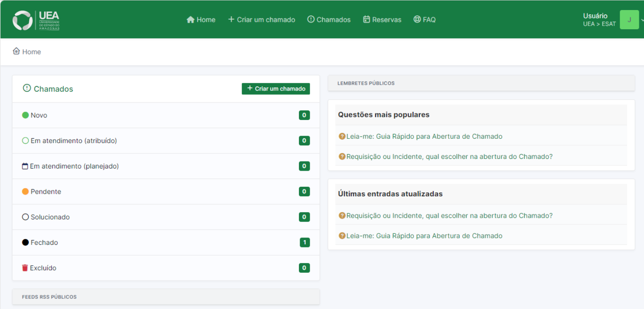Click the red Excluído trash icon

tap(25, 268)
